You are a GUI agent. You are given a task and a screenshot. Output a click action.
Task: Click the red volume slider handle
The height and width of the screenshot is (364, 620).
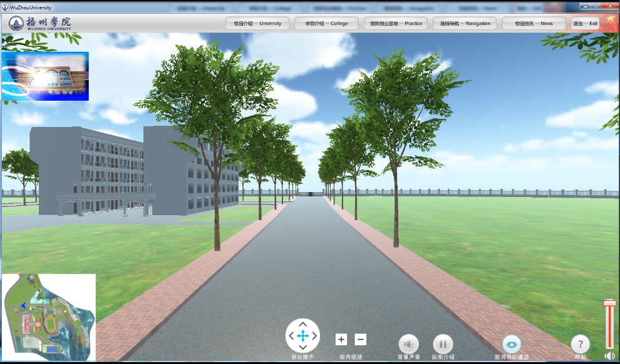(609, 303)
